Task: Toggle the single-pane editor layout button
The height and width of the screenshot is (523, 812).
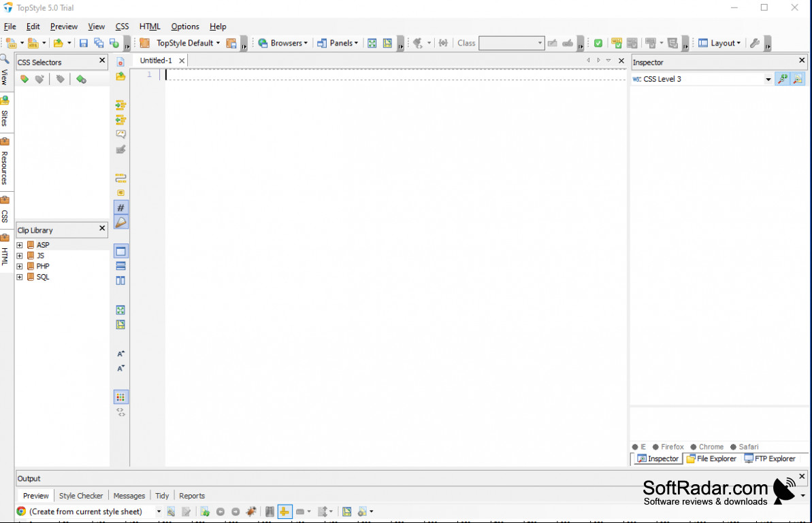Action: pyautogui.click(x=120, y=252)
